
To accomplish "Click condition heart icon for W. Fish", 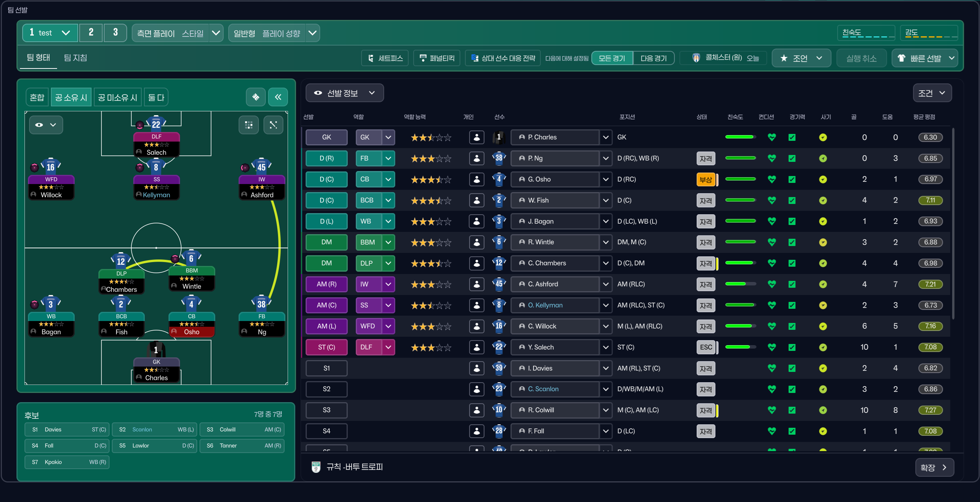I will [x=772, y=200].
